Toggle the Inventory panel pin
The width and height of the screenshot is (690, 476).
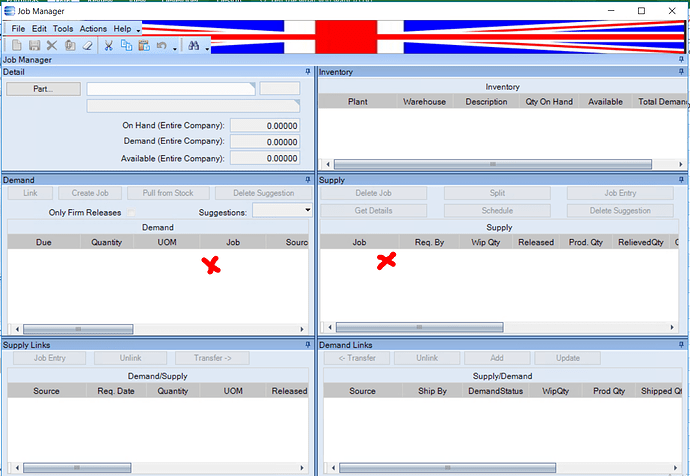681,72
